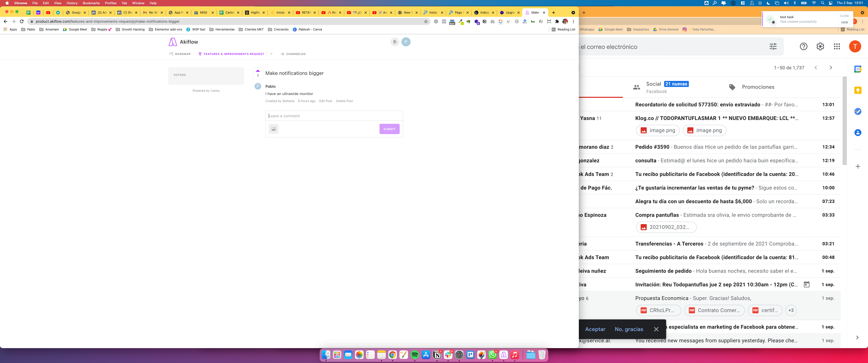Switch to Gmail Social tab
Viewport: 868px width, 363px height.
click(661, 87)
